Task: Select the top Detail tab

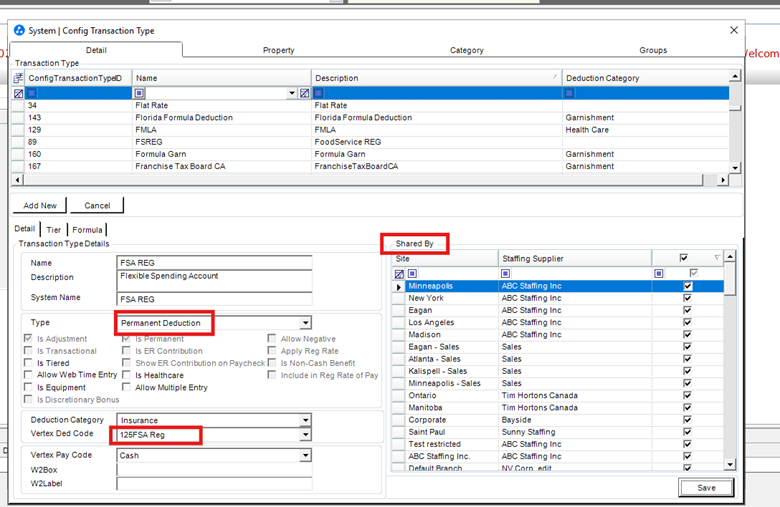Action: (96, 50)
